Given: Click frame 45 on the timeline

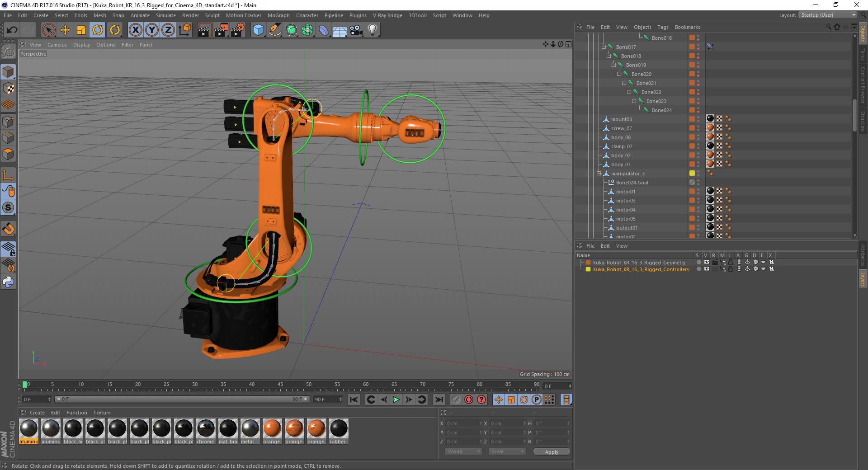Looking at the screenshot, I should pyautogui.click(x=280, y=385).
